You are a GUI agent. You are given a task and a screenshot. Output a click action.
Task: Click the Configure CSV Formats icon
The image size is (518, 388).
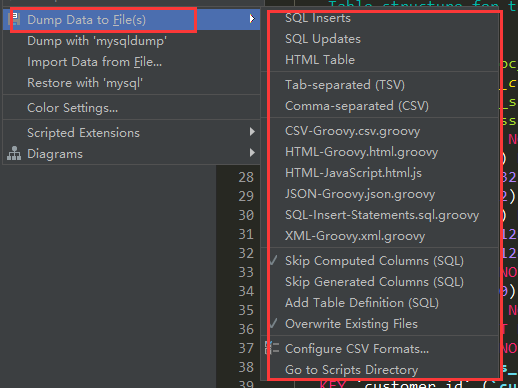coord(272,347)
